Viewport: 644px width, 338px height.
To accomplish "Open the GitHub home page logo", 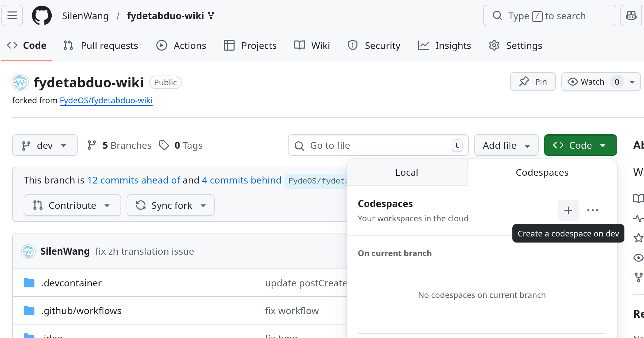I will [x=42, y=15].
